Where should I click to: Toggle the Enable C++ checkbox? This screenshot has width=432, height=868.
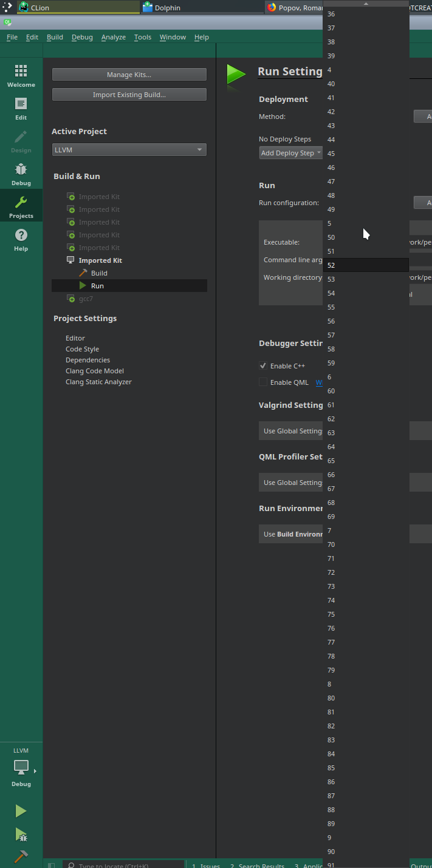point(263,366)
